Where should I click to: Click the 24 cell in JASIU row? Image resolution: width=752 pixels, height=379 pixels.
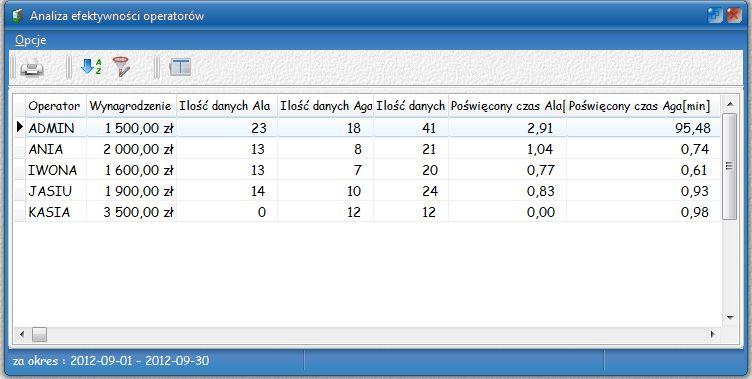point(411,191)
